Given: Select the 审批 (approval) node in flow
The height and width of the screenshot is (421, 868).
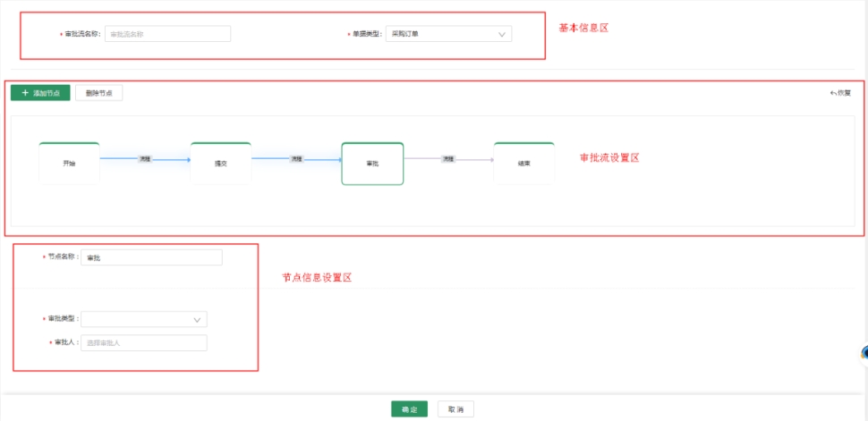Looking at the screenshot, I should click(x=372, y=164).
